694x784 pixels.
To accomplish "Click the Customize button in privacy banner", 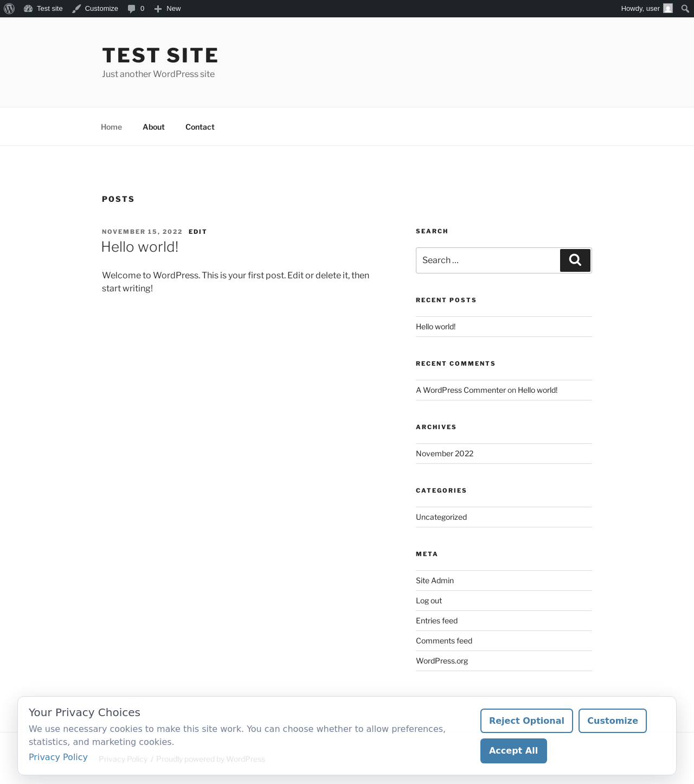I will click(x=613, y=721).
